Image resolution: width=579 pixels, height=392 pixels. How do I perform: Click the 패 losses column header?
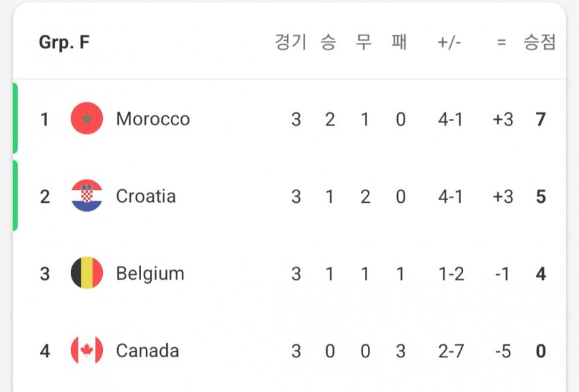399,42
